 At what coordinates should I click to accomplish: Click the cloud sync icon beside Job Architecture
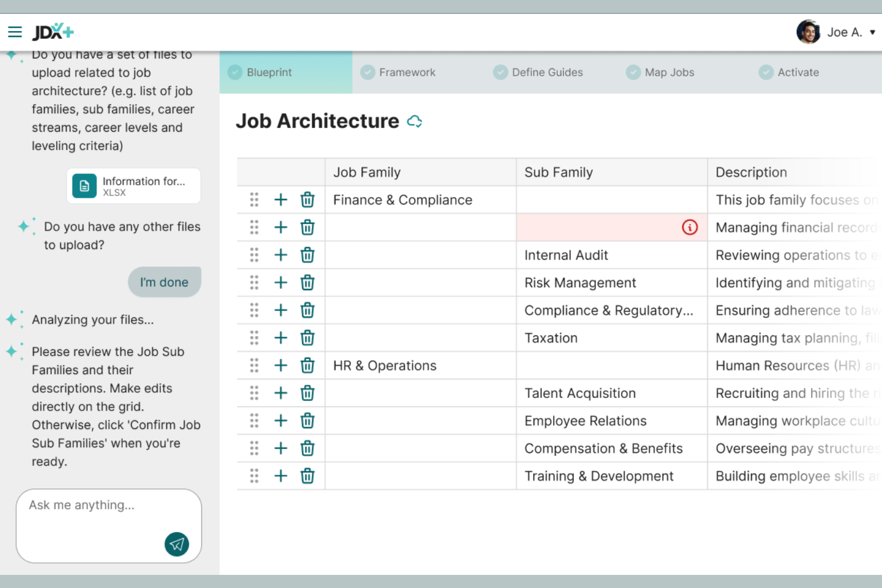point(415,122)
